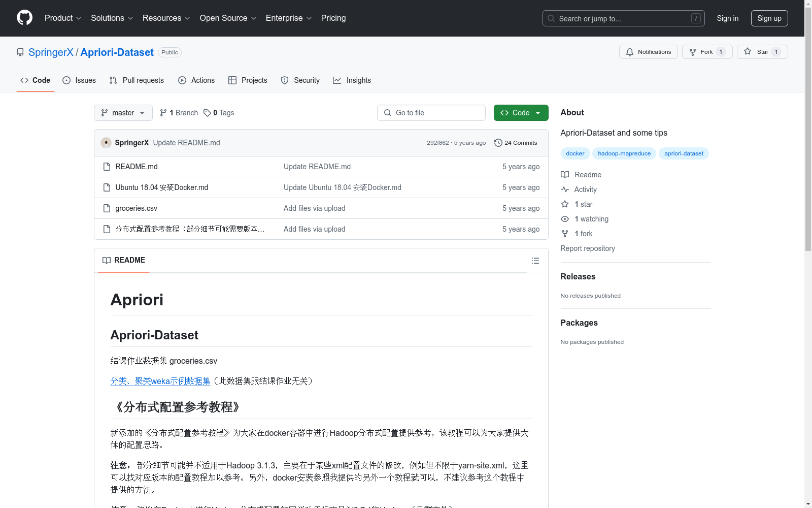This screenshot has width=812, height=508.
Task: Open the 分布式配置参考教程 file
Action: pos(190,229)
